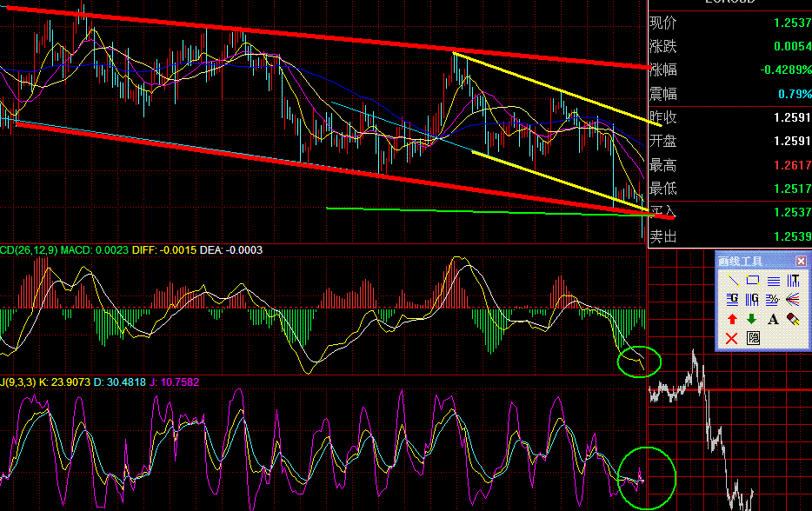
Task: Click the DEA: -0.0003 indicator reading
Action: tap(231, 250)
